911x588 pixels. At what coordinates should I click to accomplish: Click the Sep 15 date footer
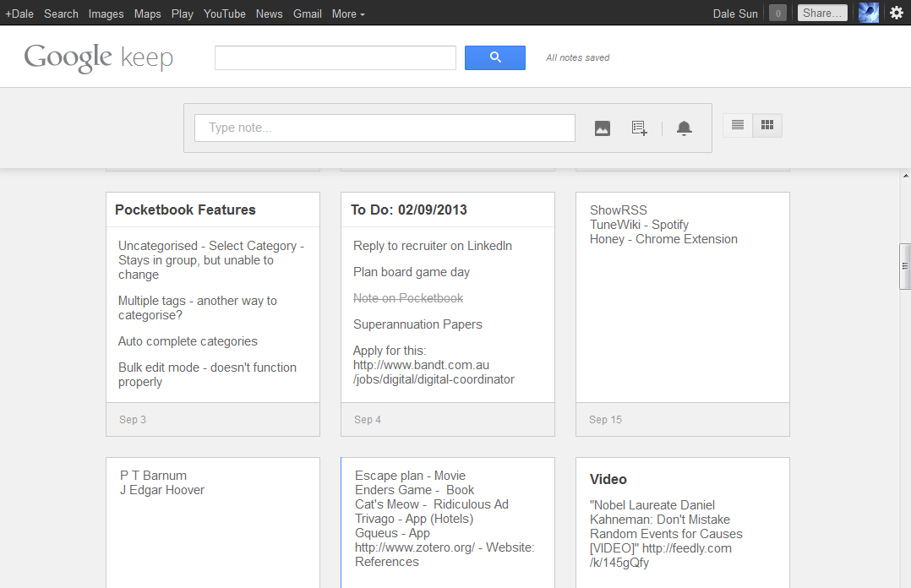coord(605,420)
